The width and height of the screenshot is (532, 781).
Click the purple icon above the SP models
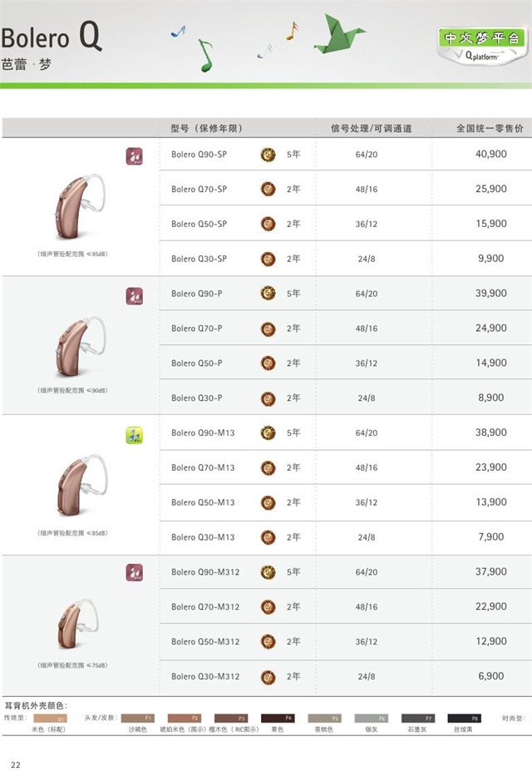(134, 156)
